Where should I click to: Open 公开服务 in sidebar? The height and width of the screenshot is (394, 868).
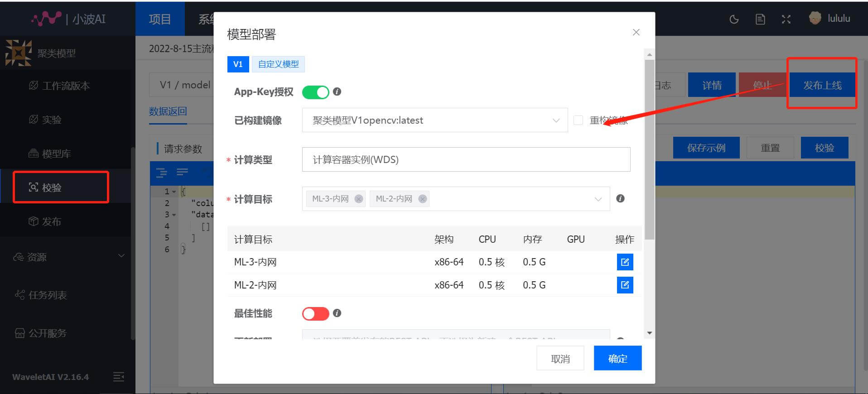pos(41,333)
